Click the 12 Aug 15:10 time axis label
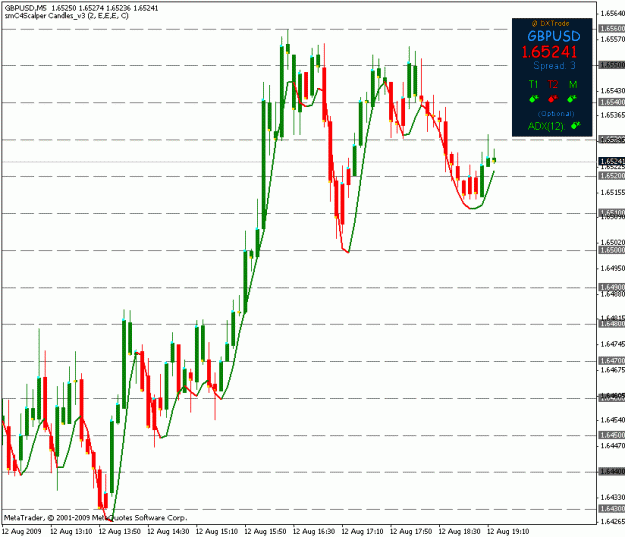The width and height of the screenshot is (625, 537). tap(217, 531)
